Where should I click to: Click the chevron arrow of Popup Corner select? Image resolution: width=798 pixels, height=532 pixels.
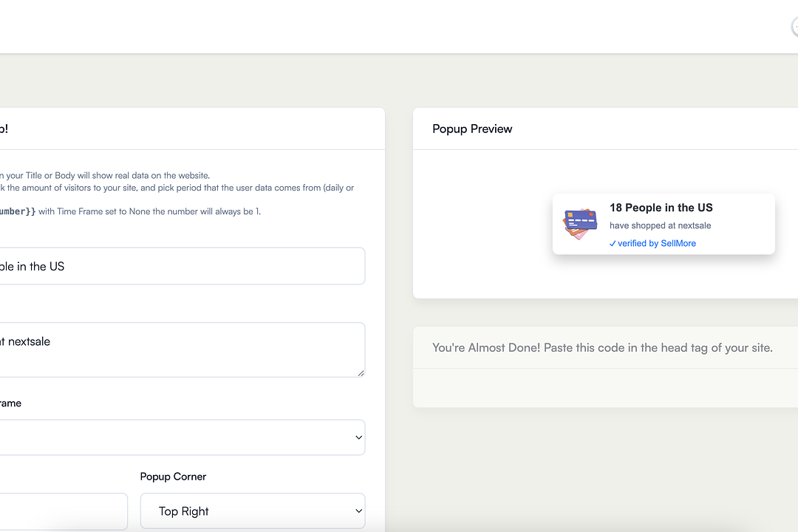359,511
